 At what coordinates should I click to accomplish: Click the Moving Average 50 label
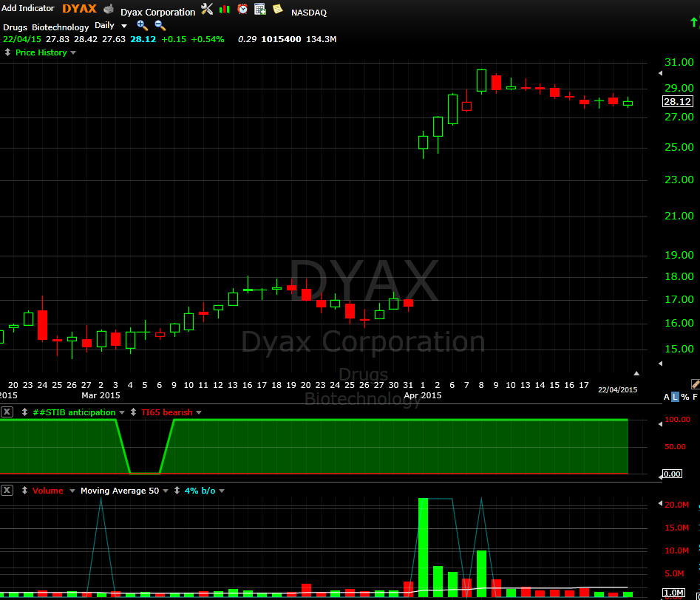[120, 491]
